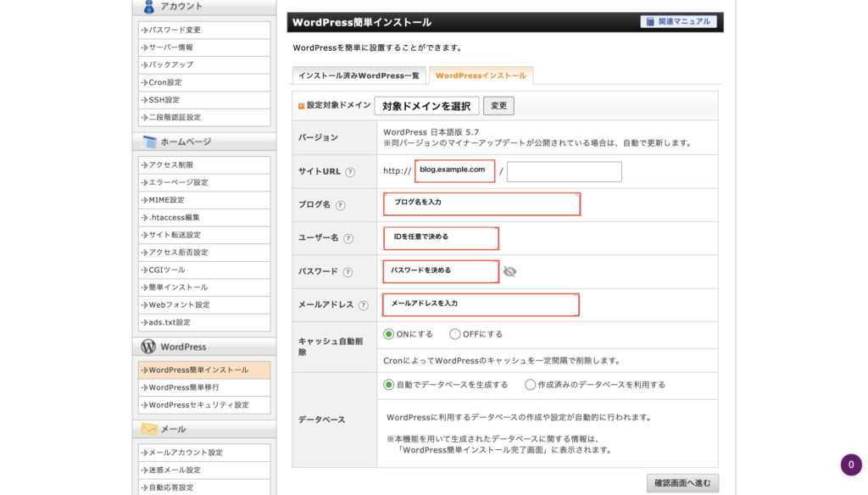Image resolution: width=868 pixels, height=495 pixels.
Task: Click the purple 0 badge icon
Action: (851, 464)
